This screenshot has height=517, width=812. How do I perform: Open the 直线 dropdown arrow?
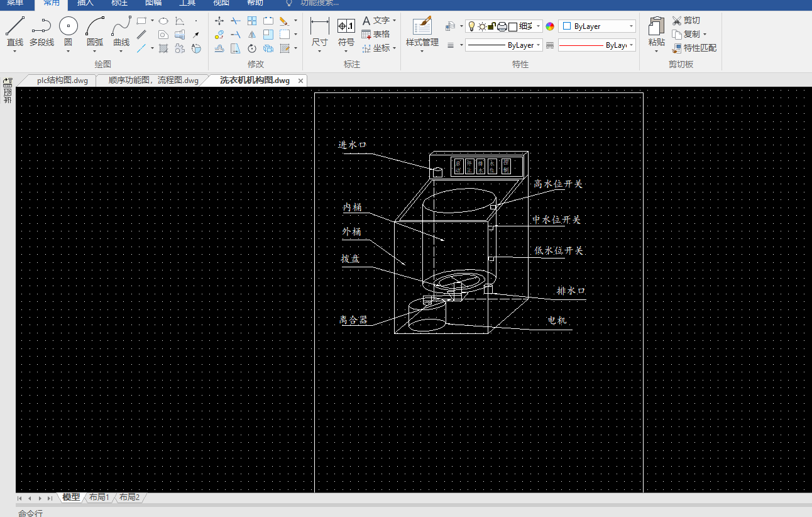coord(15,52)
